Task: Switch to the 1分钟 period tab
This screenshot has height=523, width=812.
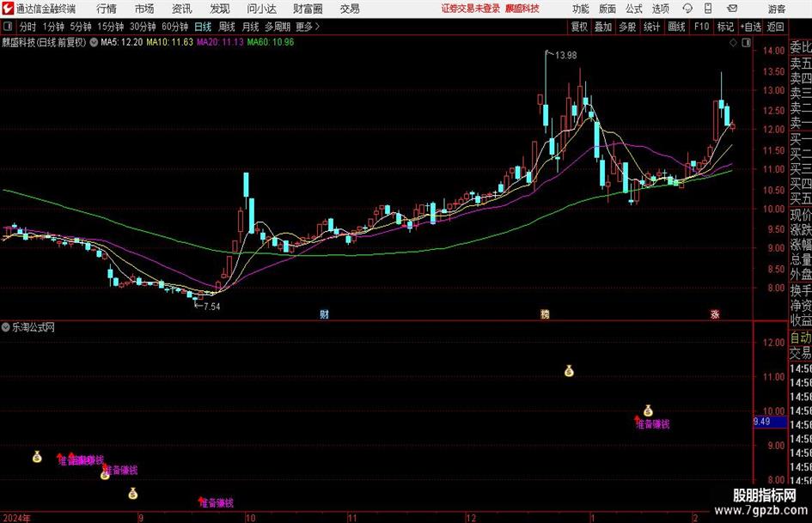Action: (53, 27)
